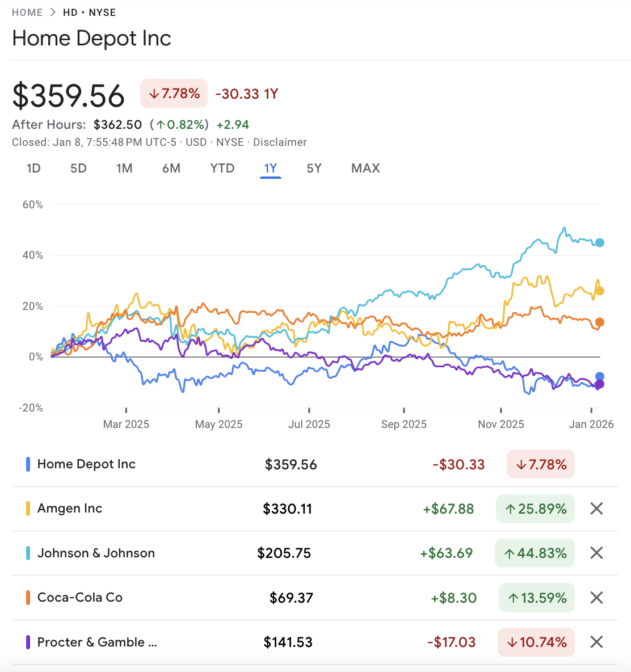Click the Amgen yellow chart endpoint dot

pos(600,291)
